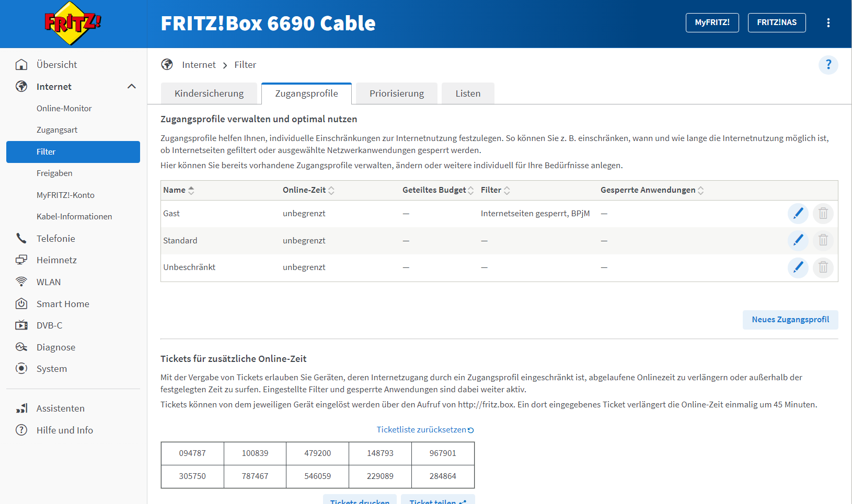The image size is (852, 504).
Task: Select ticket code 229089
Action: (x=380, y=476)
